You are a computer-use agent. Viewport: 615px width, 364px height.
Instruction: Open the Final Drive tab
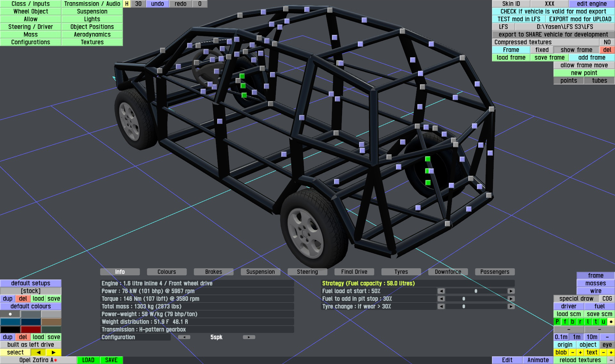(x=354, y=272)
